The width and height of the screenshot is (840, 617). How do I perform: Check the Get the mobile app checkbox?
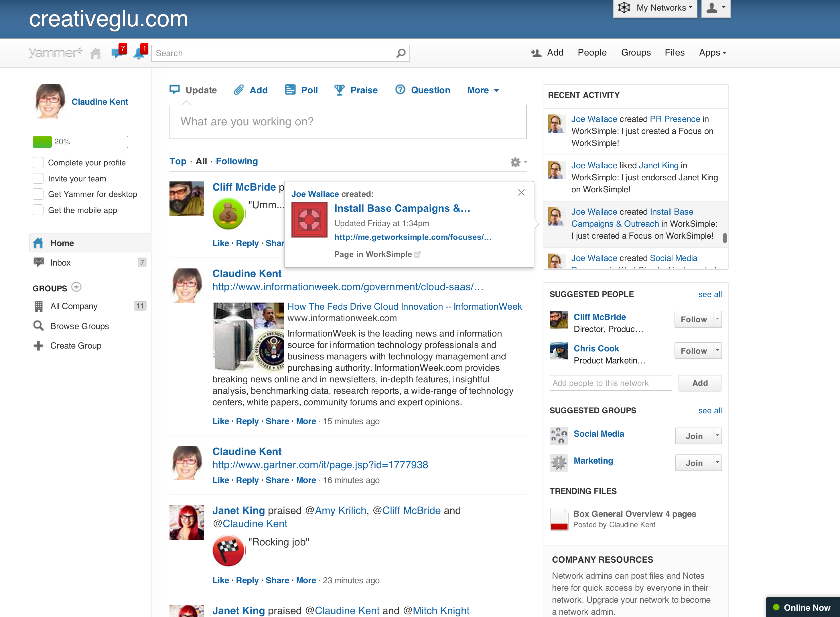pyautogui.click(x=38, y=210)
